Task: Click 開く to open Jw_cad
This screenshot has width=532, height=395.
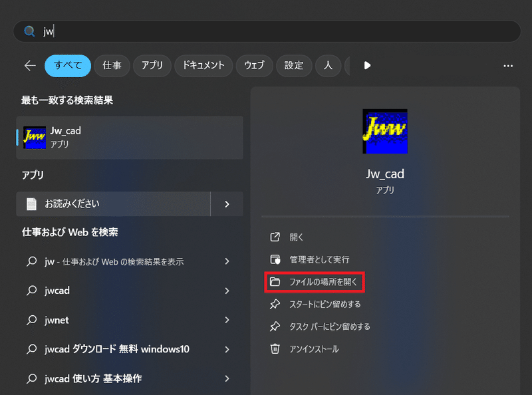Action: [296, 237]
